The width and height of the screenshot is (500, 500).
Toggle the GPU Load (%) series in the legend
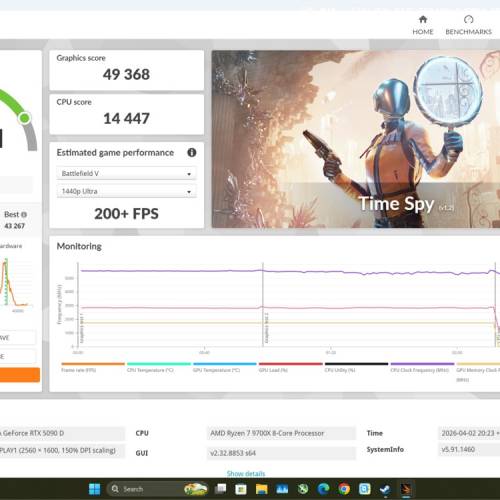(291, 367)
